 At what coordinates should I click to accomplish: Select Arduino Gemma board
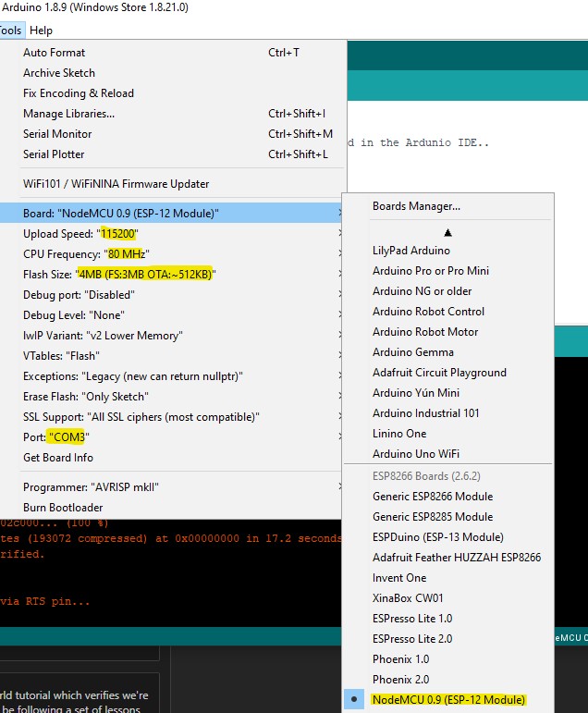448,352
